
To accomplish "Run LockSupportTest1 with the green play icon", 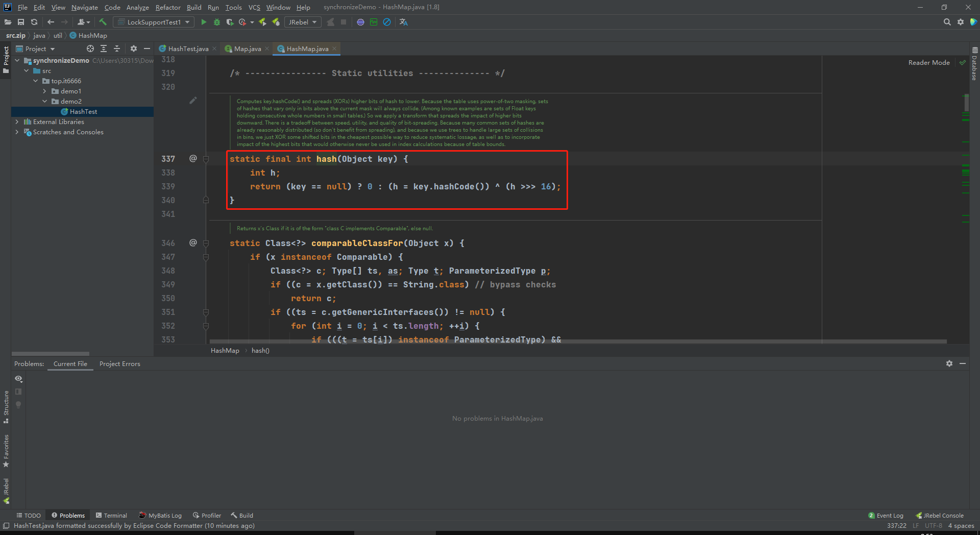I will (x=204, y=22).
